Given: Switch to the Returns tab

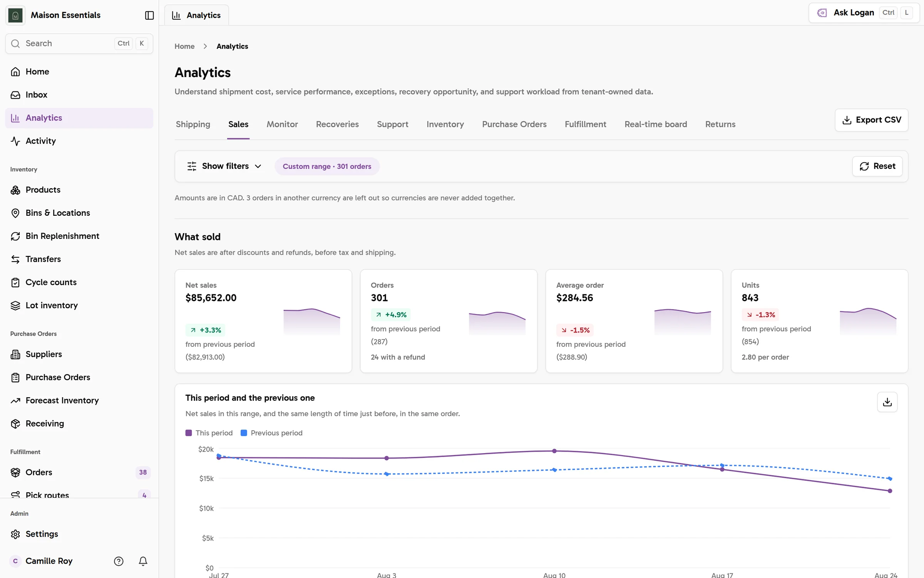Looking at the screenshot, I should coord(720,124).
